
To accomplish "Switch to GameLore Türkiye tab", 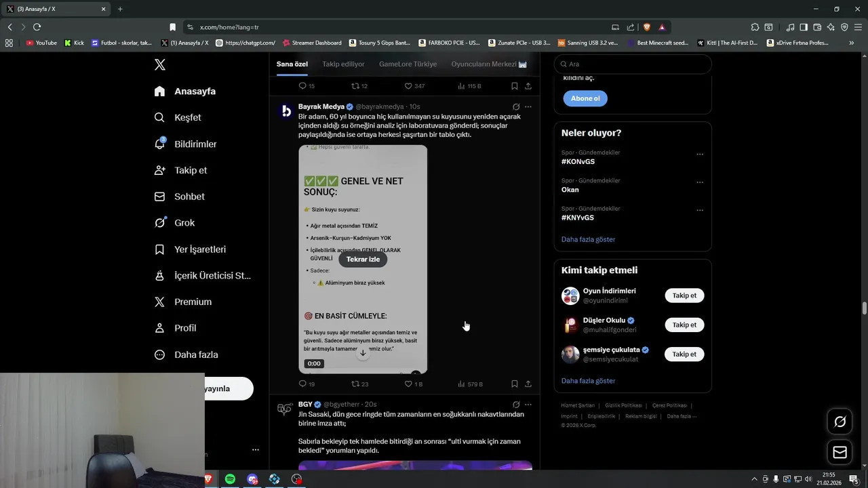I will point(408,64).
